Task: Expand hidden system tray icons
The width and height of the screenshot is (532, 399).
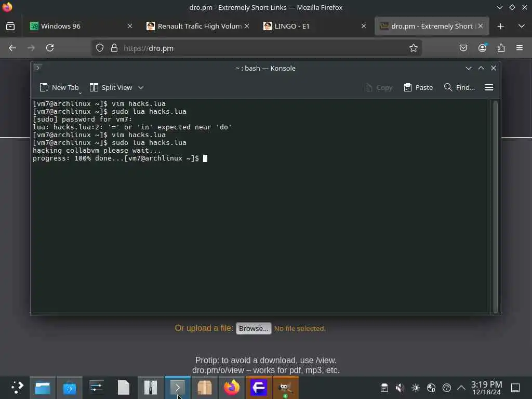Action: click(461, 388)
